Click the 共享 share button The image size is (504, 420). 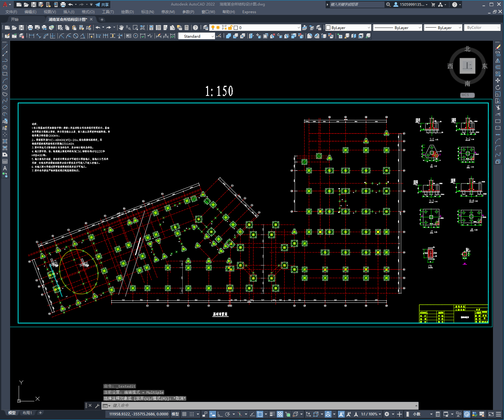coord(102,5)
